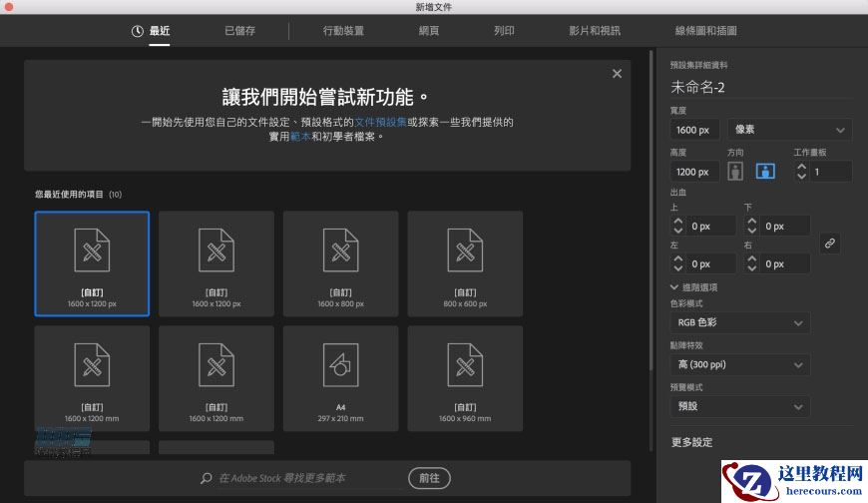Open the RGB 色彩 color mode dropdown
This screenshot has height=503, width=868.
740,323
